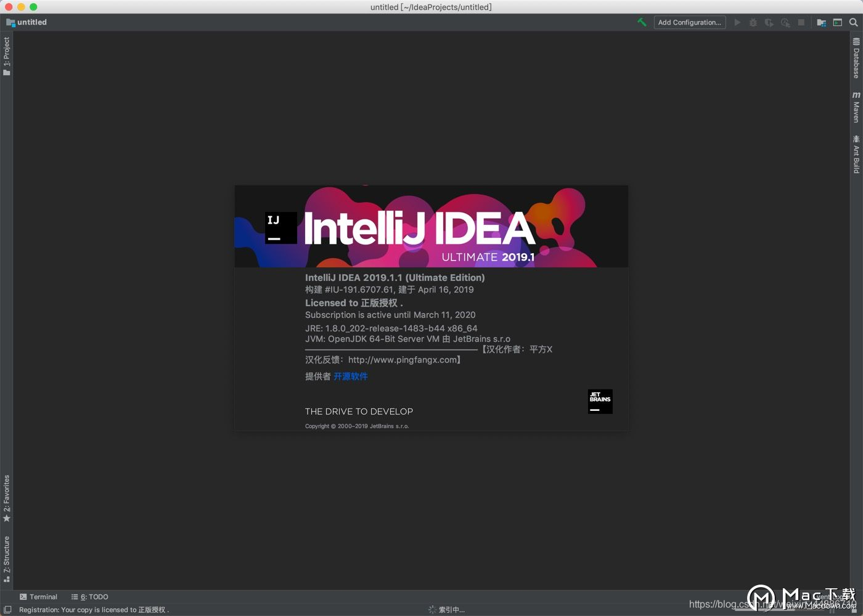Click the http://www.pingfangx.com feedback URL text
The width and height of the screenshot is (863, 616).
[x=402, y=360]
